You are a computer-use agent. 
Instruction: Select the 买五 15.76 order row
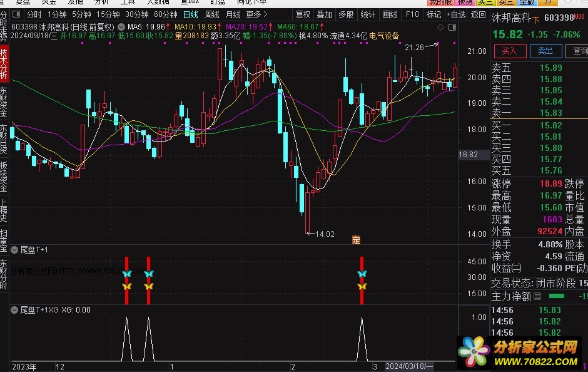click(x=539, y=170)
